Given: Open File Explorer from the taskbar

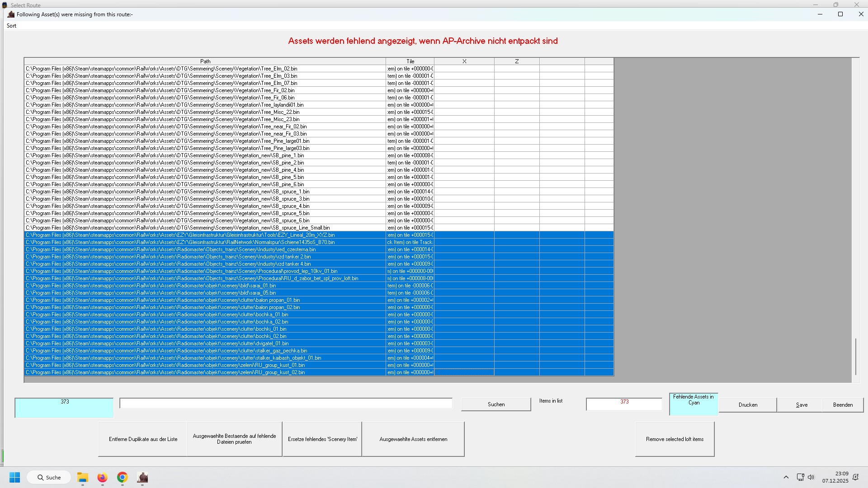Looking at the screenshot, I should pos(82,477).
